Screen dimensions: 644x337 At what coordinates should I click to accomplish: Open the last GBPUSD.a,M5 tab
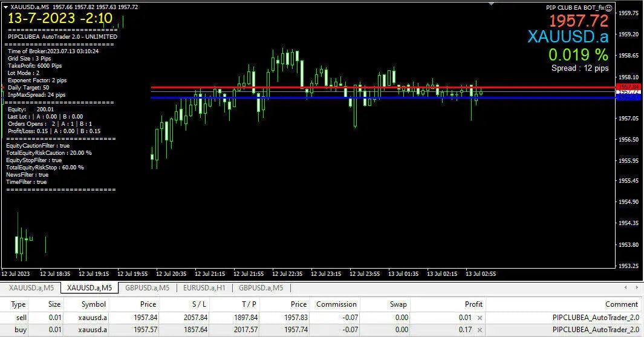[x=261, y=287]
